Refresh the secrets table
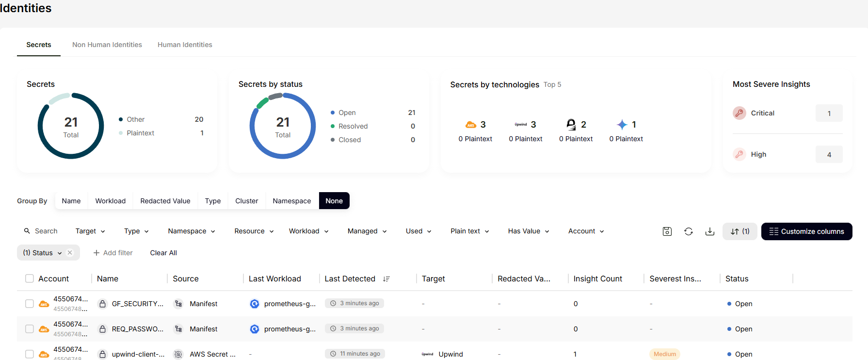The height and width of the screenshot is (360, 868). point(688,231)
